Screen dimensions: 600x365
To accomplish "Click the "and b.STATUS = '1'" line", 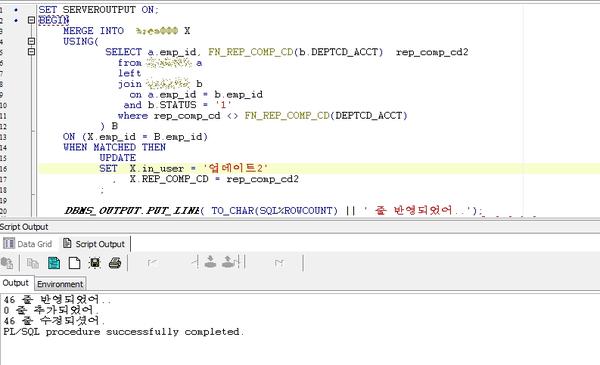I will click(178, 105).
